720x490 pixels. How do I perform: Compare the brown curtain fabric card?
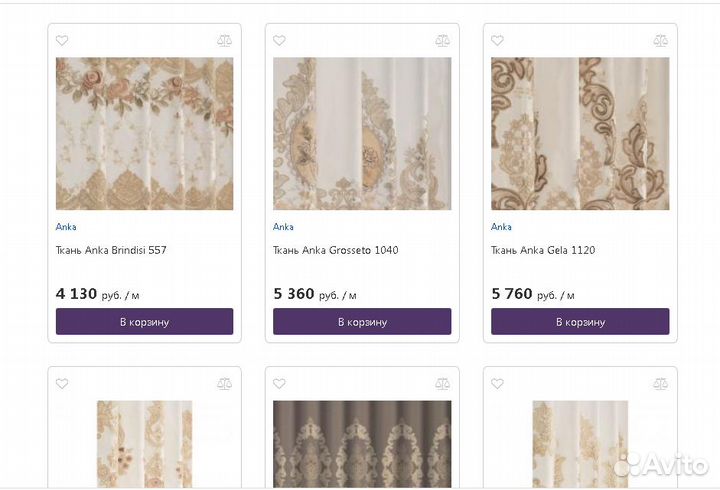(x=442, y=384)
